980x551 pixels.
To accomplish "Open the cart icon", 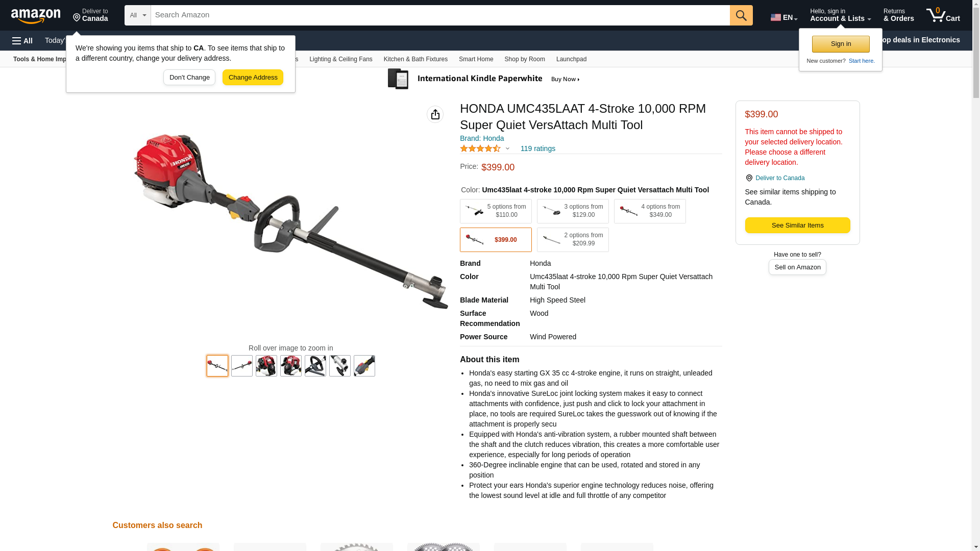I will pyautogui.click(x=943, y=15).
